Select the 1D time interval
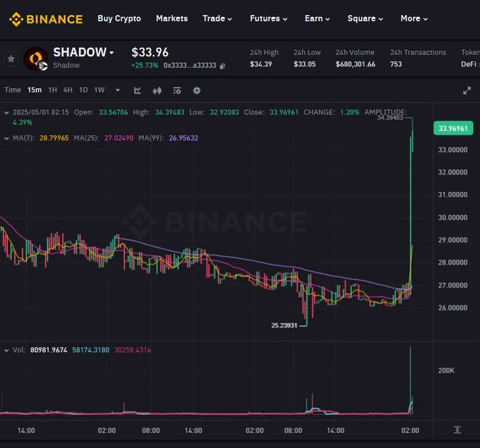This screenshot has width=480, height=448. coord(83,90)
